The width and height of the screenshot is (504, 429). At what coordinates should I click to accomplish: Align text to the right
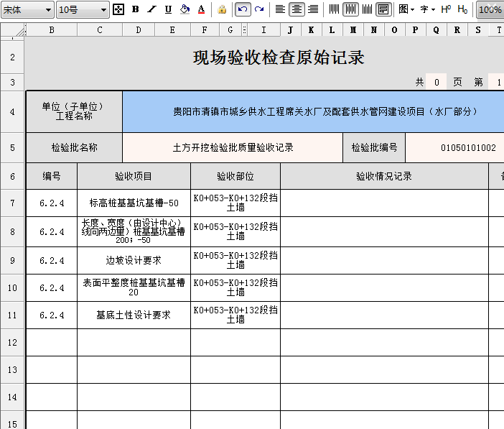(313, 9)
